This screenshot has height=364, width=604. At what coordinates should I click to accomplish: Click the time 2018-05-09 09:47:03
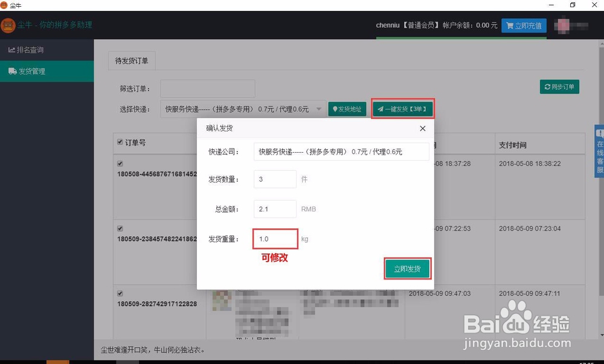pyautogui.click(x=440, y=293)
